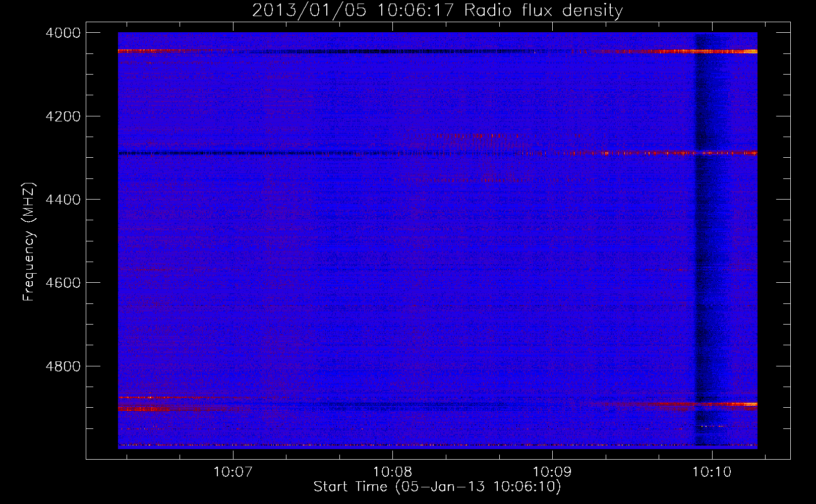
Task: Click the 4800 frequency axis label
Action: click(63, 366)
